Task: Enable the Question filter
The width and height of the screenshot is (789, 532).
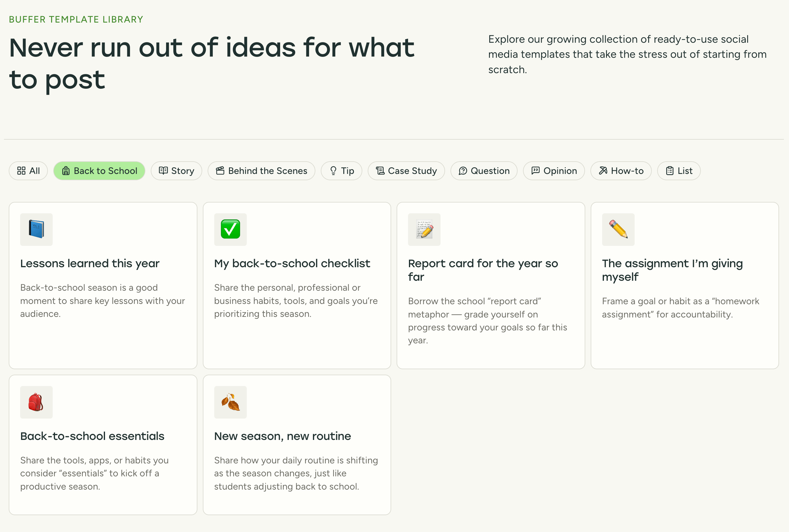Action: (x=484, y=171)
